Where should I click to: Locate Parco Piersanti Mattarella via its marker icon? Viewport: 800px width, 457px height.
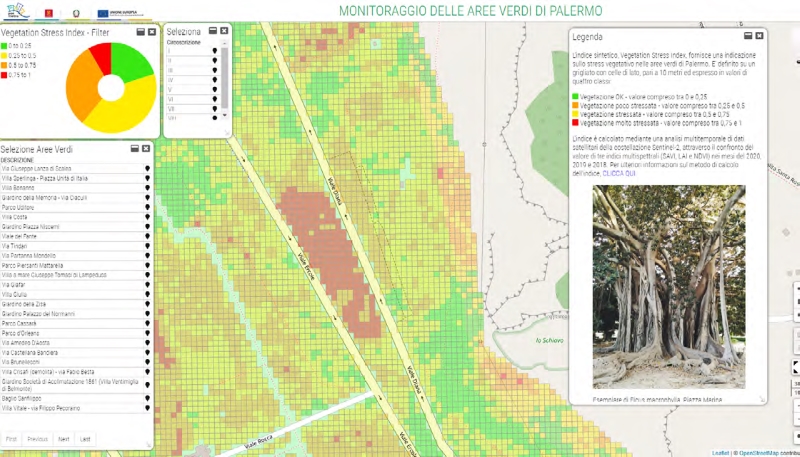click(147, 266)
